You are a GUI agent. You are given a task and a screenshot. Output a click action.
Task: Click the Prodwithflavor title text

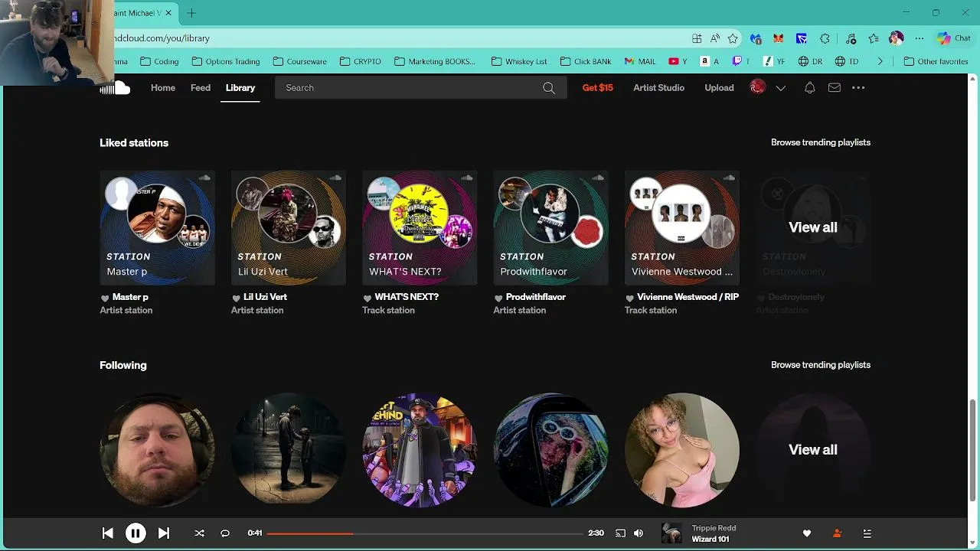[x=536, y=297]
